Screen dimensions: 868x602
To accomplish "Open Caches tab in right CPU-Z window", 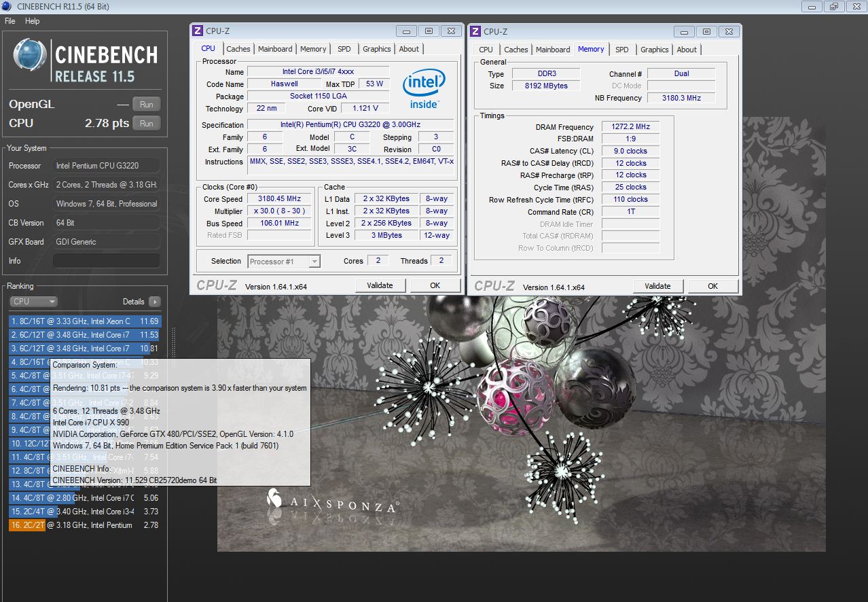I will 516,50.
